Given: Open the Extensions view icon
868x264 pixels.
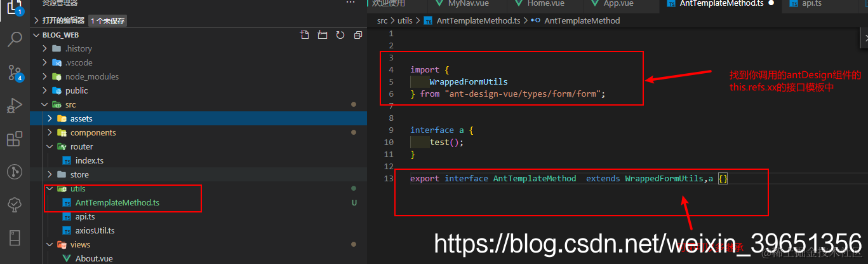Looking at the screenshot, I should coord(15,139).
